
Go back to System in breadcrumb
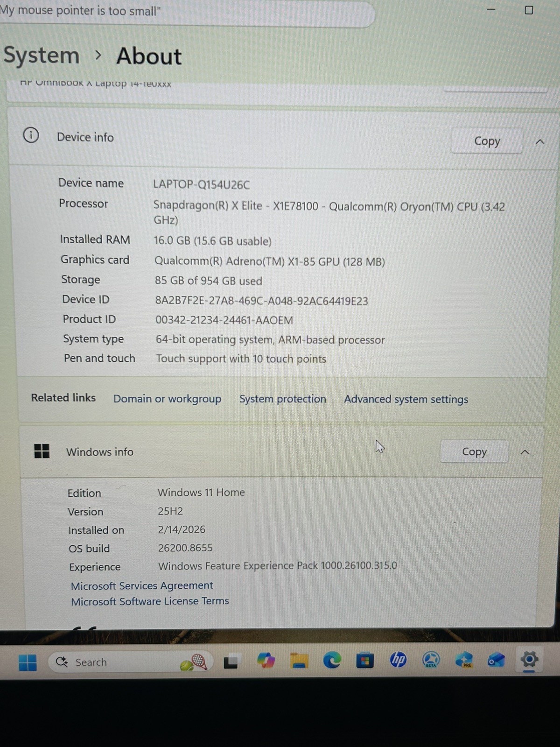click(42, 56)
